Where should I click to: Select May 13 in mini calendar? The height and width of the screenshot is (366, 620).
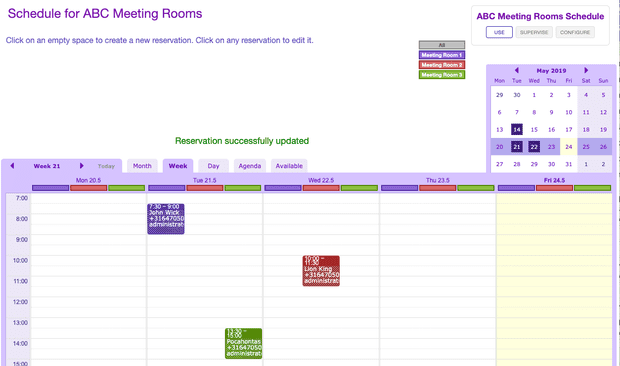(x=499, y=130)
